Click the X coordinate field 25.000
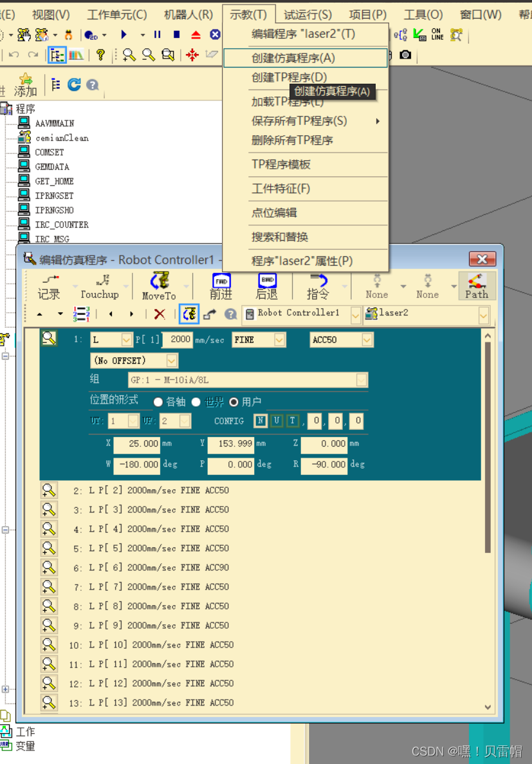Screen dimensions: 532x764 pos(137,444)
